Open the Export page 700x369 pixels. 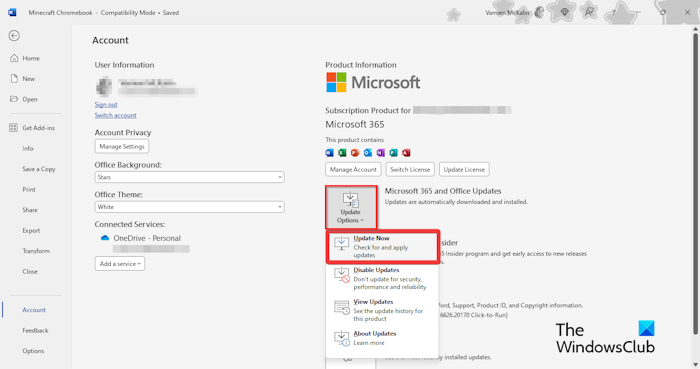click(x=31, y=230)
